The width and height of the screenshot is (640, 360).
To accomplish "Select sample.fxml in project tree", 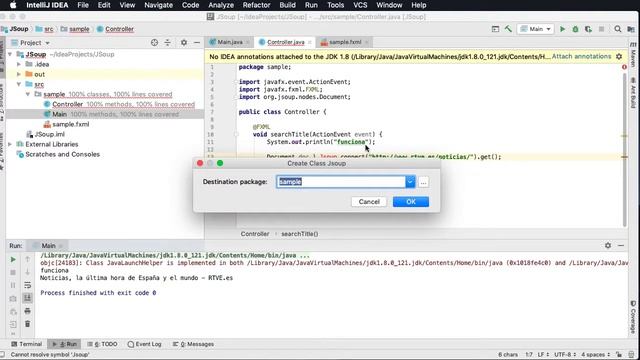I will (71, 124).
